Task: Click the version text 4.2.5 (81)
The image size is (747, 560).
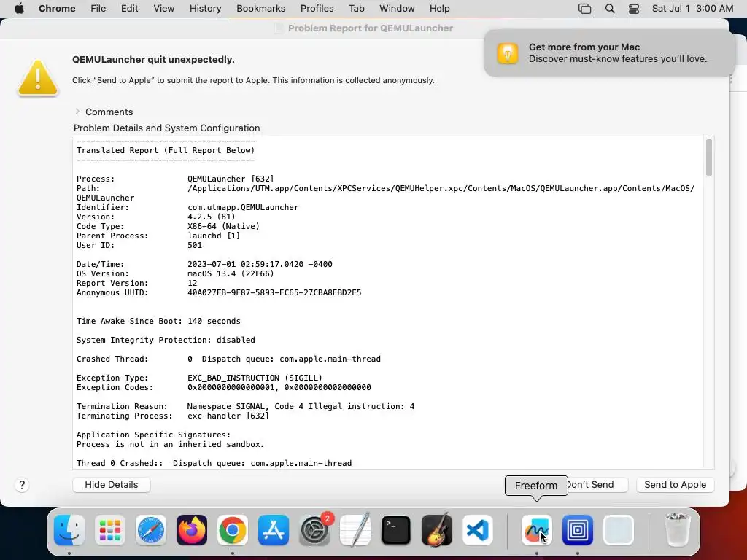Action: click(212, 217)
